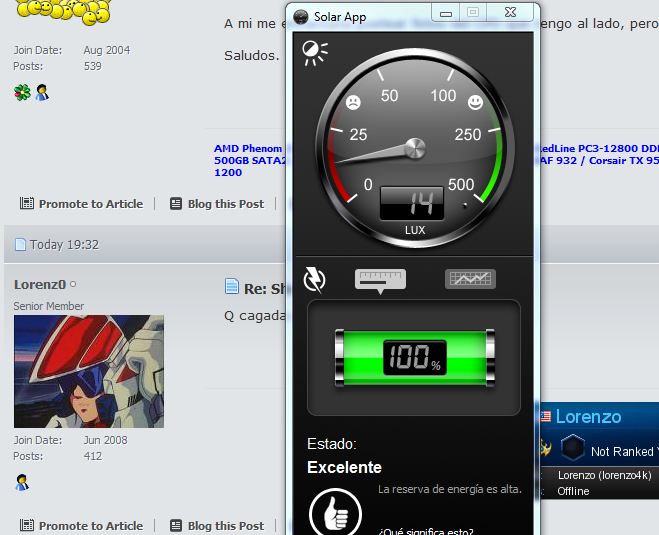The image size is (659, 535).
Task: Click the upper Promote to Article link
Action: tap(82, 204)
